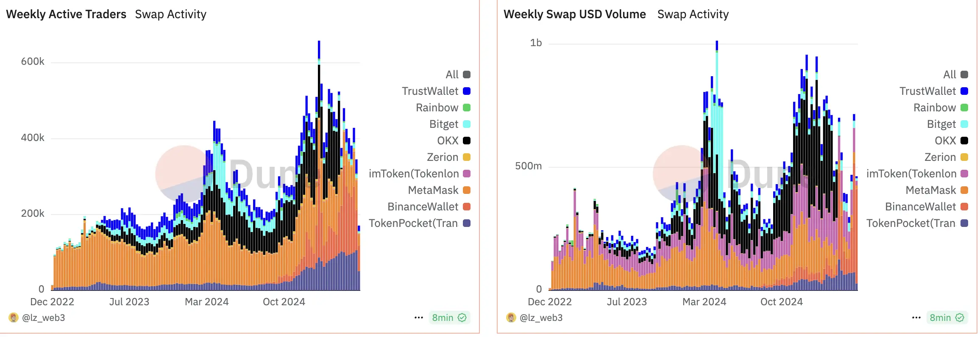Click the Weekly Swap USD Volume chart title
This screenshot has height=337, width=980.
574,14
